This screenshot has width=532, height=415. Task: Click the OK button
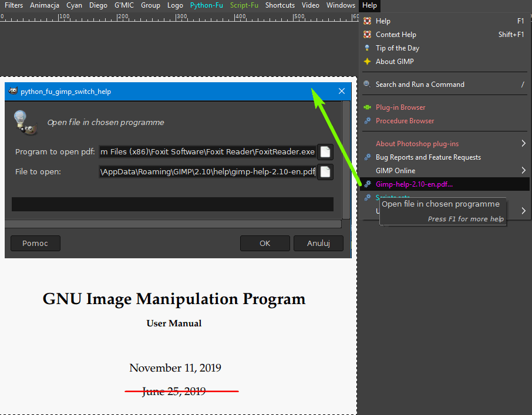[265, 244]
